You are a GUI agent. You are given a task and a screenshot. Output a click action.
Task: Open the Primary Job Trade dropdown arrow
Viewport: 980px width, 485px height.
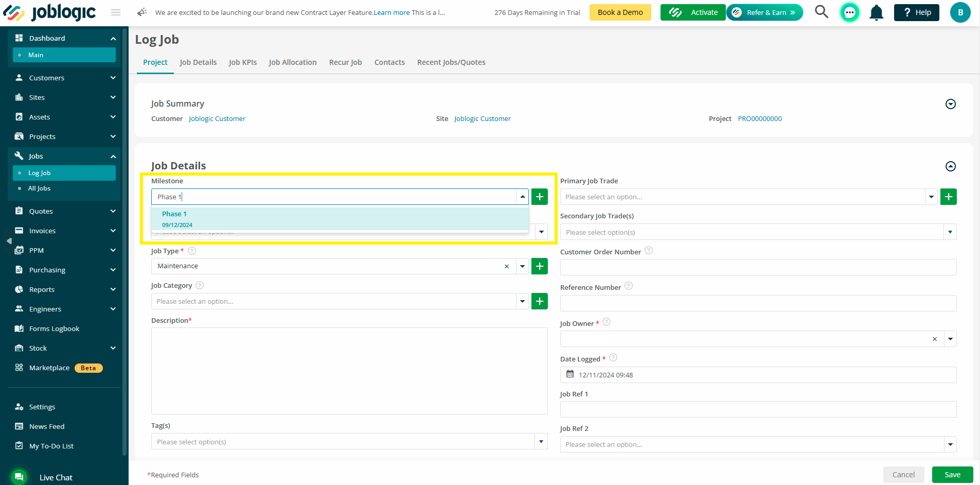pyautogui.click(x=931, y=197)
